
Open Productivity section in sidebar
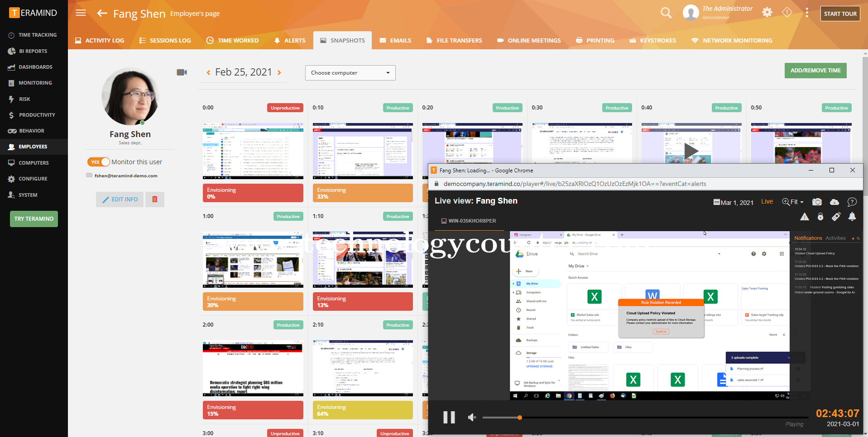click(34, 115)
